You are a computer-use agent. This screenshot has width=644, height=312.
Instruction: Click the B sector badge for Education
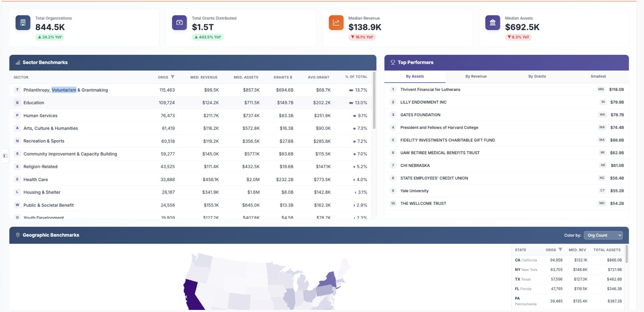17,103
